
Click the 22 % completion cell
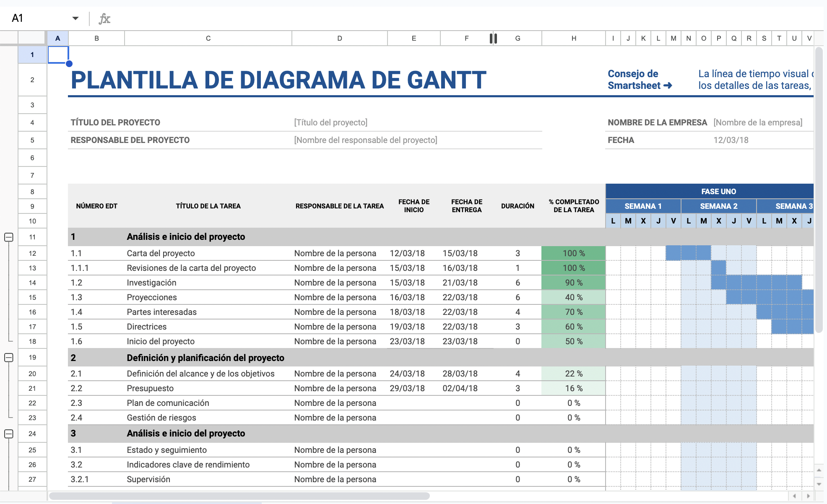pyautogui.click(x=574, y=374)
